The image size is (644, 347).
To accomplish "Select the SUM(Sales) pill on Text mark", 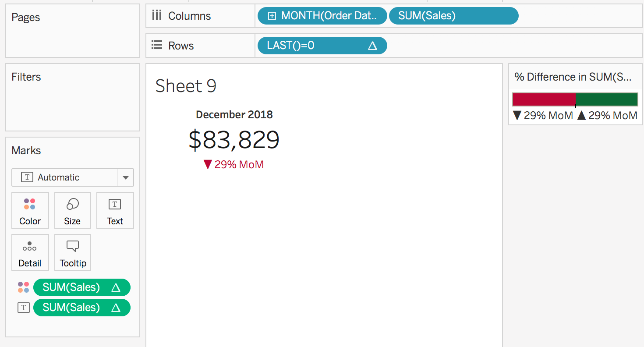I will tap(81, 308).
